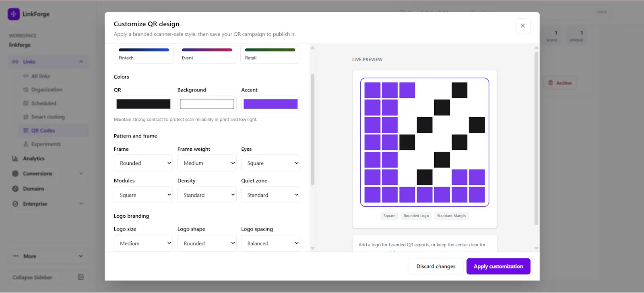Viewport: 644px width, 293px height.
Task: Open the Eyes dropdown set to Square
Action: [x=270, y=163]
